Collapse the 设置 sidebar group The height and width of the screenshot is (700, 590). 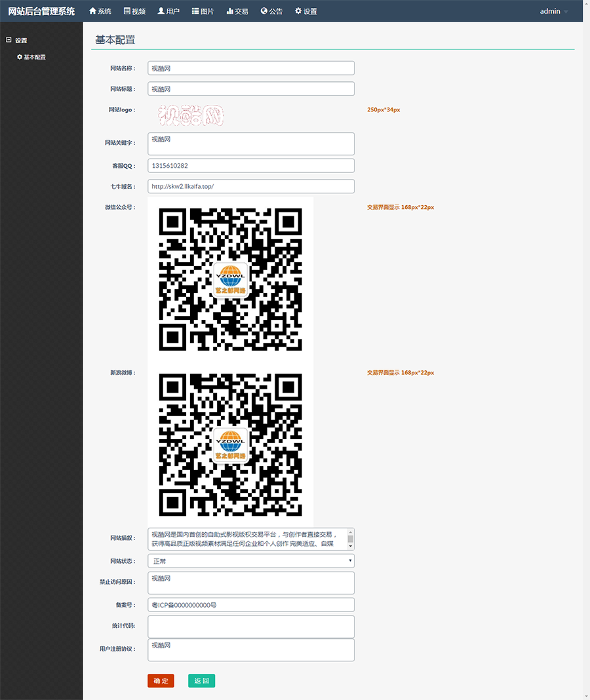coord(9,40)
